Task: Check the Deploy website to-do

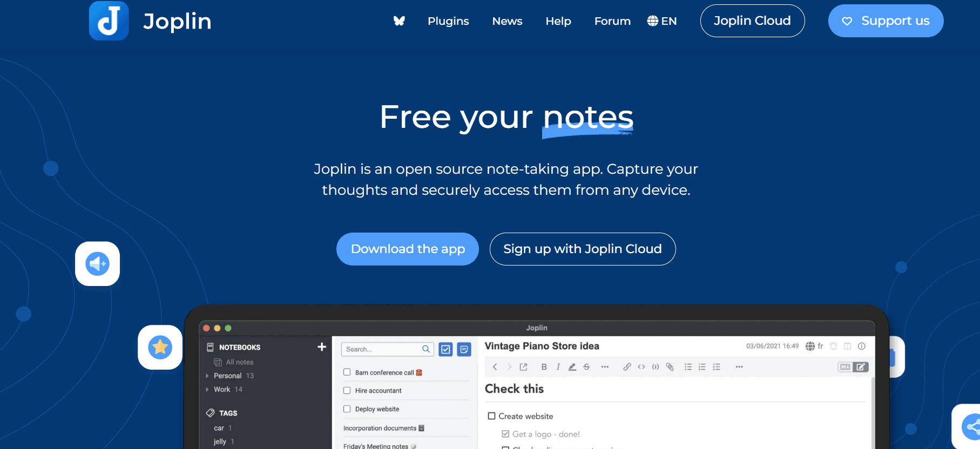Action: (x=347, y=409)
